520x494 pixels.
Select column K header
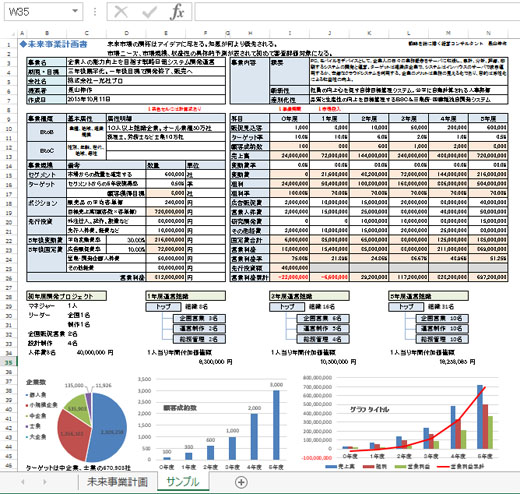coord(369,33)
